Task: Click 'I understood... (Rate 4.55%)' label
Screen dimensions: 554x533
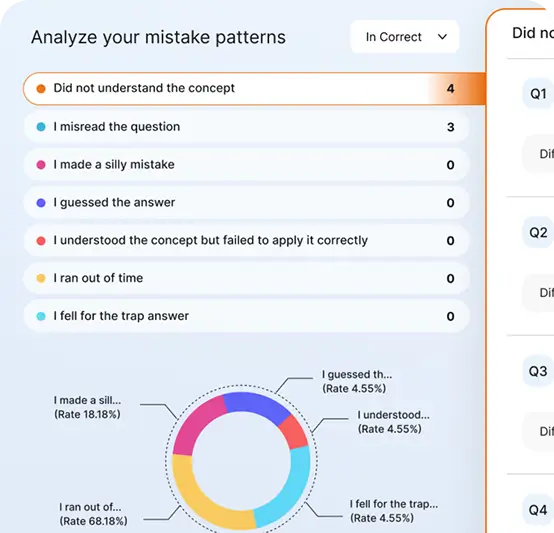Action: pos(394,422)
